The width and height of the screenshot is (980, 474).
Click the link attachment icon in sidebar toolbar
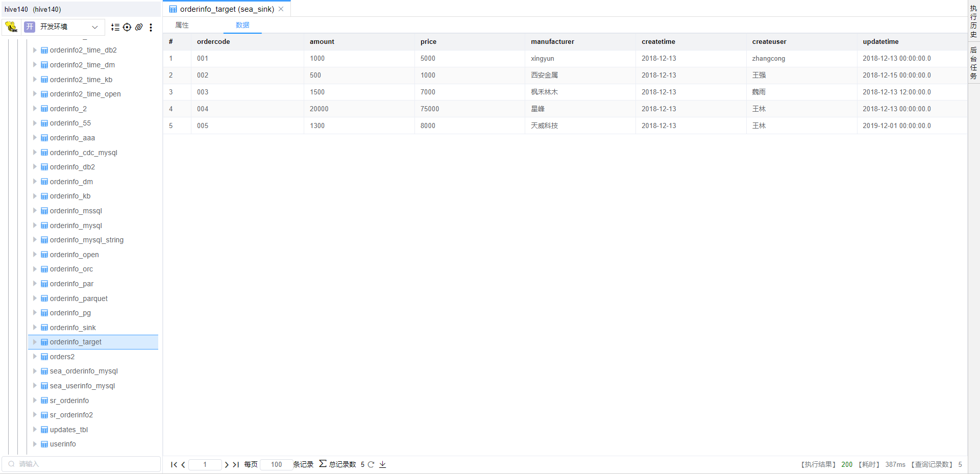139,27
